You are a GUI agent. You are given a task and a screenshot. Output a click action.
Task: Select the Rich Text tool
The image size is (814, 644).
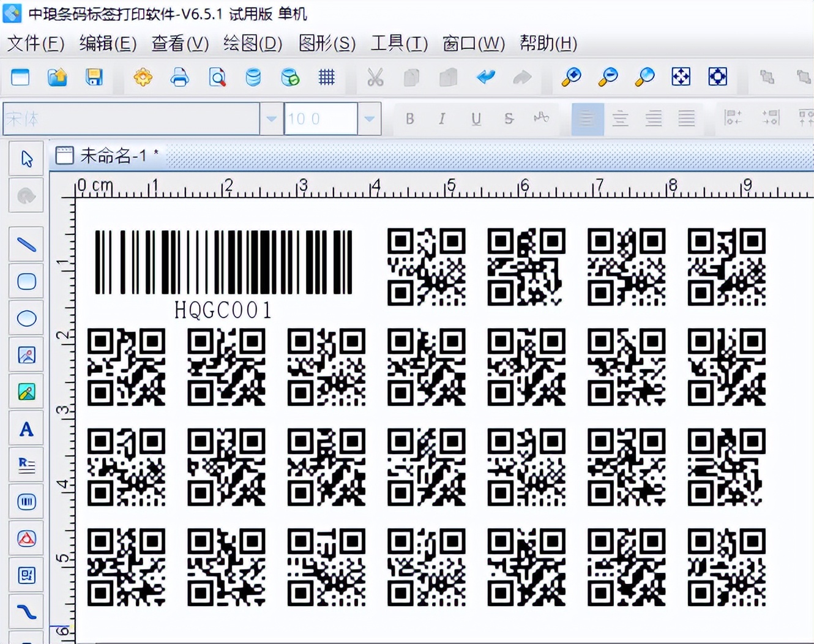pyautogui.click(x=26, y=465)
